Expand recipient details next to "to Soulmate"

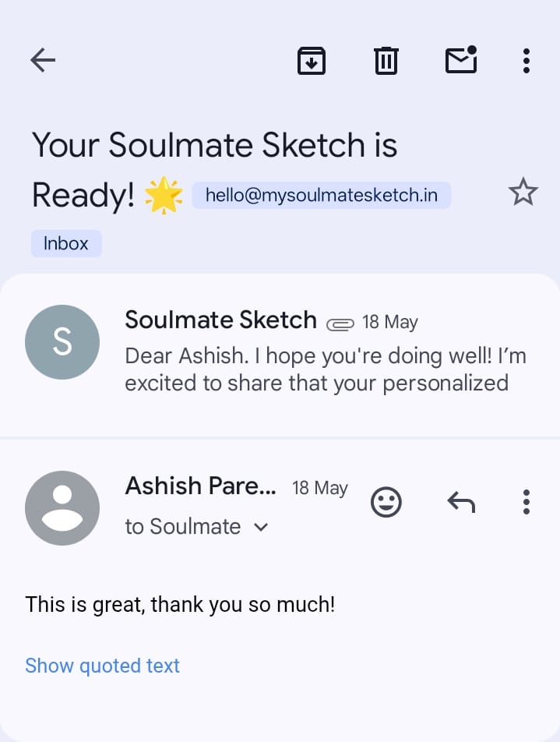pos(262,528)
